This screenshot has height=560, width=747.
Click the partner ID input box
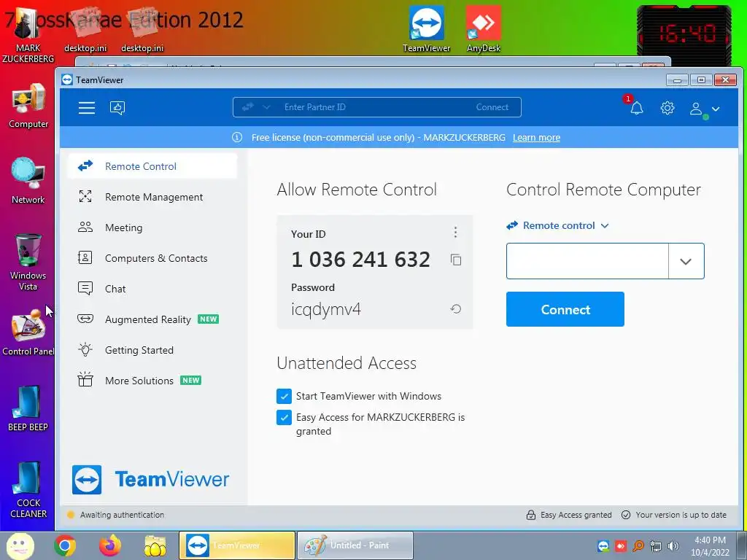(x=587, y=261)
